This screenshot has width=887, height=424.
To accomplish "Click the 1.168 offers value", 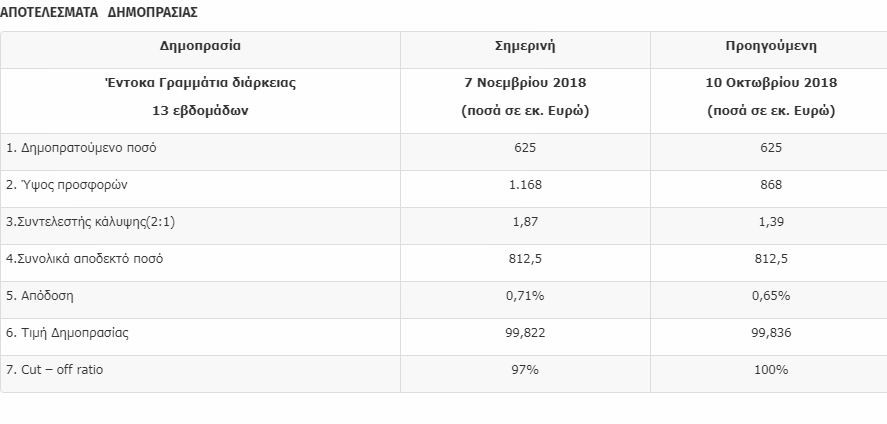I will [x=525, y=185].
